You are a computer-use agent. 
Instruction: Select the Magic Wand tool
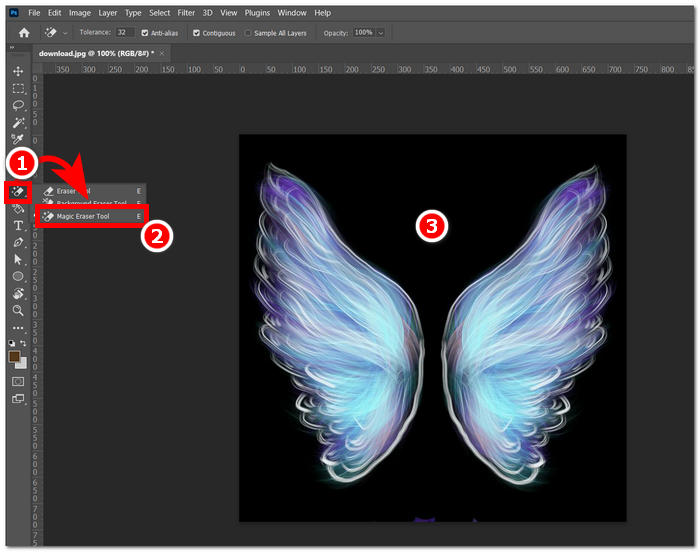[18, 122]
